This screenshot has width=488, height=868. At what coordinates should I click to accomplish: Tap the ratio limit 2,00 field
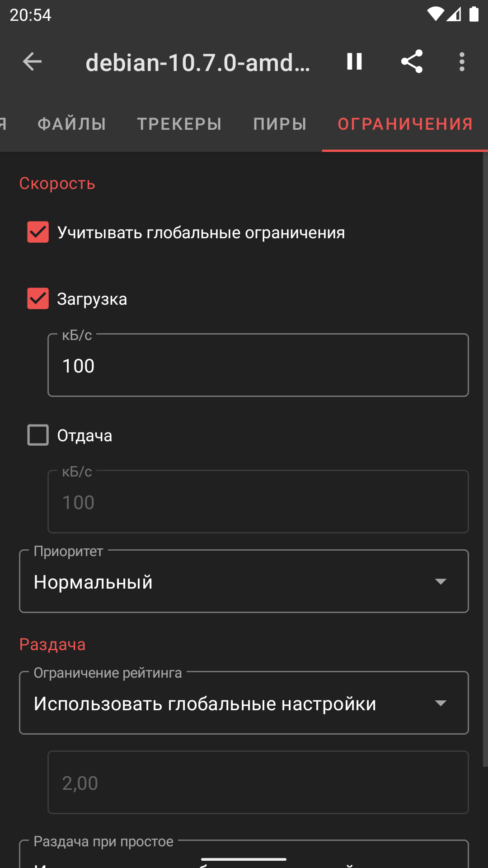click(x=258, y=783)
